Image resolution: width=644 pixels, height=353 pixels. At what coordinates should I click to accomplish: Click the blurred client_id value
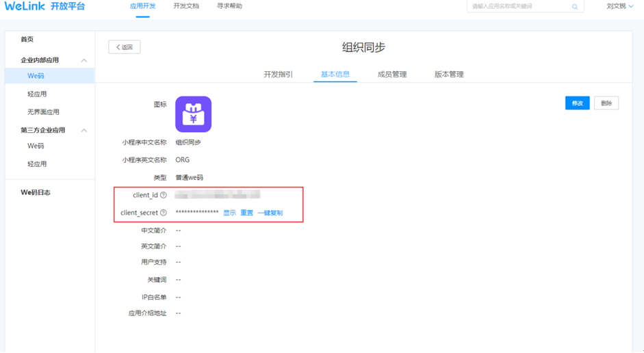pos(217,194)
